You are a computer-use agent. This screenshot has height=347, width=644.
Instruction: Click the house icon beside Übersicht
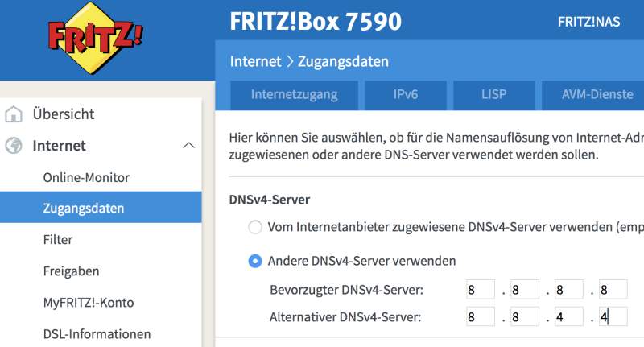tap(14, 114)
